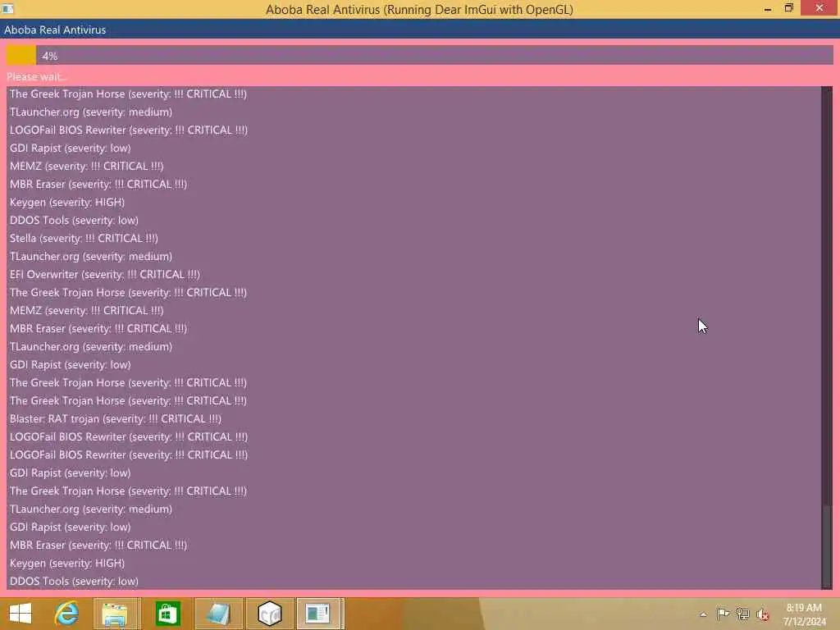
Task: Select the "EFI Overwriter" critical entry
Action: click(104, 274)
